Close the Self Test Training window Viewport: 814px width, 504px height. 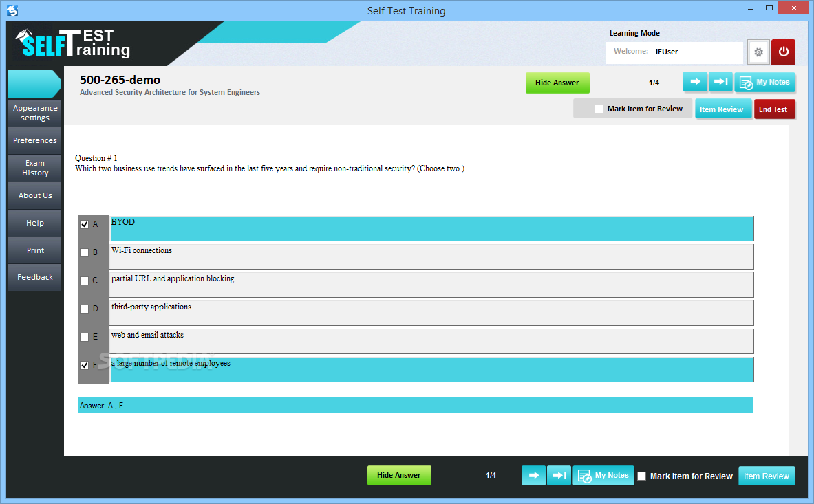tap(793, 8)
